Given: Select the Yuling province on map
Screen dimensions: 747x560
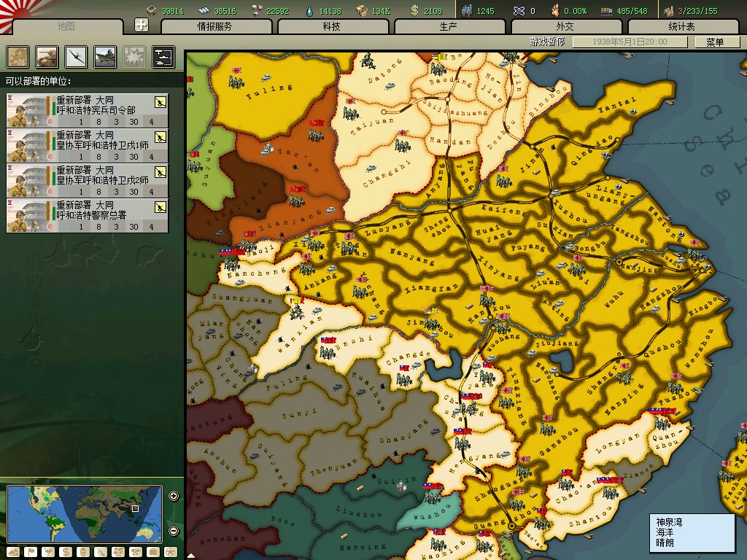Looking at the screenshot, I should coord(268,91).
